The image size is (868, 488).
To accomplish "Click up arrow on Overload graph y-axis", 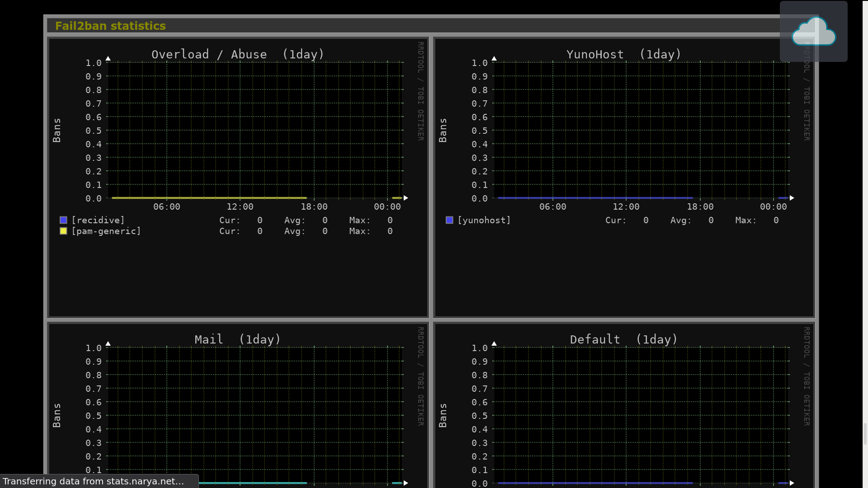I will click(x=108, y=58).
